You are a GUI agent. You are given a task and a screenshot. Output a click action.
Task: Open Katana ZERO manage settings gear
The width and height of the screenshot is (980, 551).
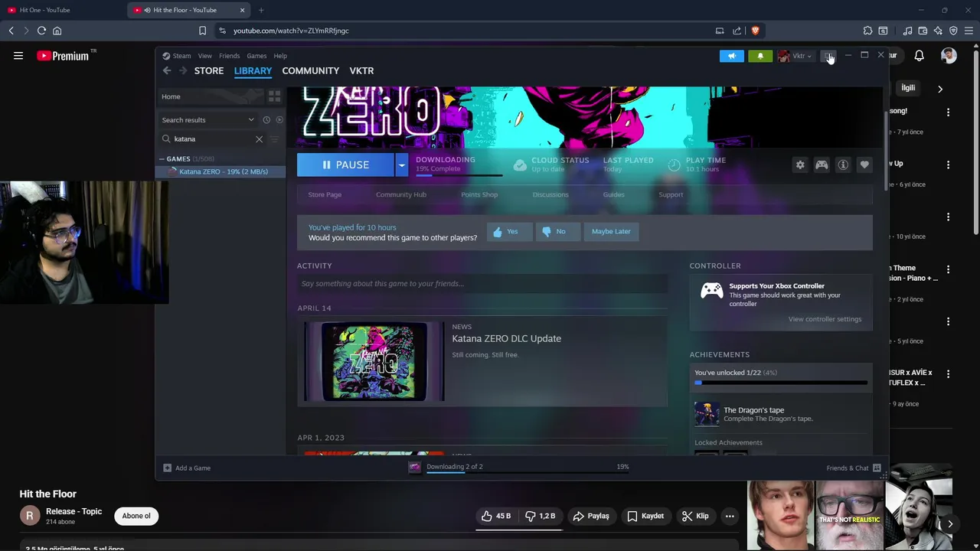800,165
